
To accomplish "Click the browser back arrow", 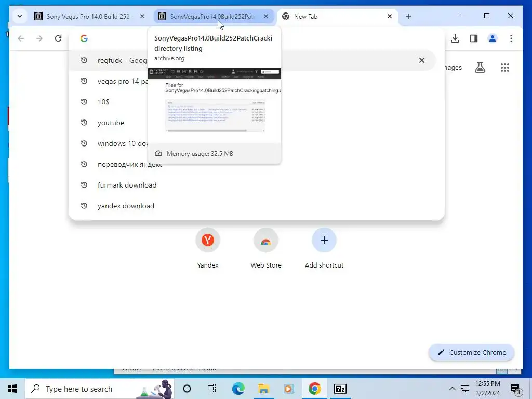I will pos(21,38).
